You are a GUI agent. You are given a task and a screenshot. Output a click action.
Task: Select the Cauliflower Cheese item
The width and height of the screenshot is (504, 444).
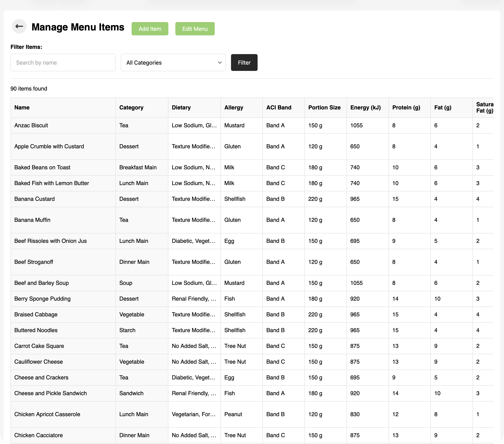(38, 362)
